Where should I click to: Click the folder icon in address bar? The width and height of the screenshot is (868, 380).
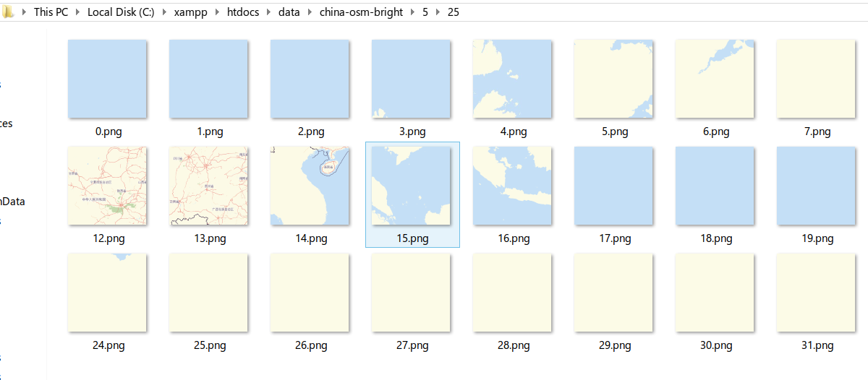pyautogui.click(x=8, y=12)
